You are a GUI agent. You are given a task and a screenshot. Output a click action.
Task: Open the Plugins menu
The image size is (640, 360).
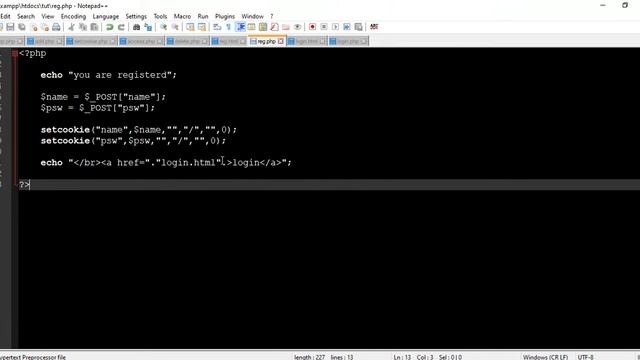click(225, 16)
